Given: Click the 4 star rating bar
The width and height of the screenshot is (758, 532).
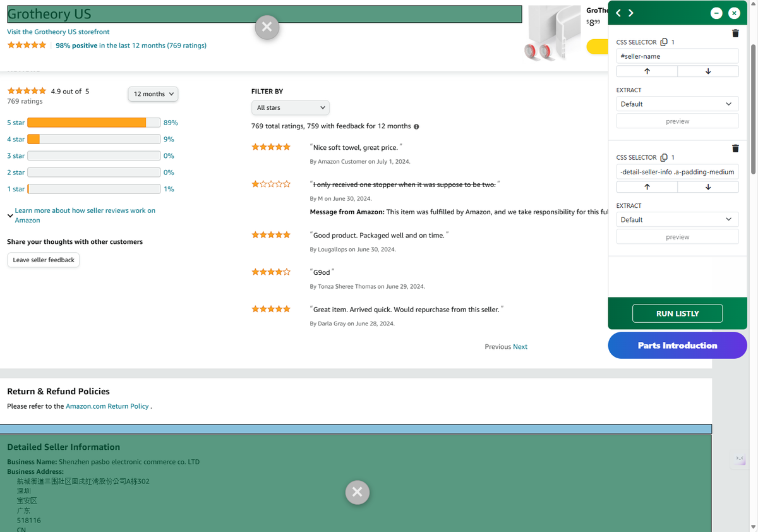Looking at the screenshot, I should tap(93, 139).
